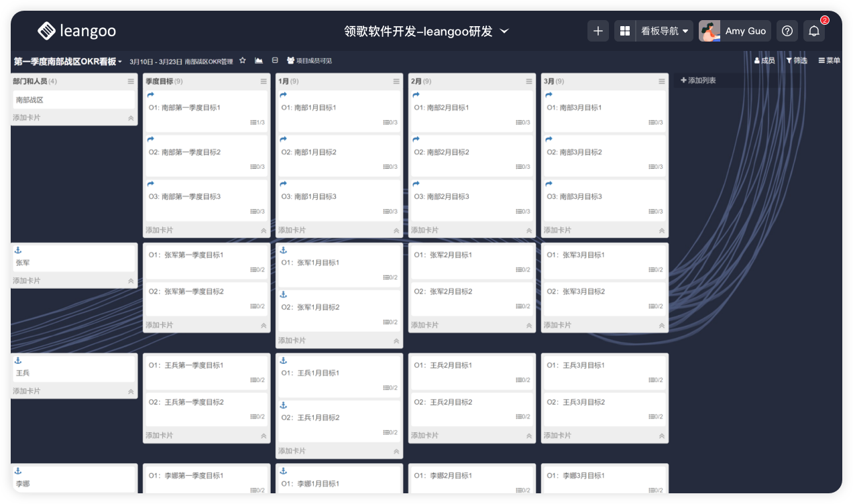Viewport: 853px width, 504px height.
Task: Open the 季度目标 list menu icon
Action: [x=264, y=82]
